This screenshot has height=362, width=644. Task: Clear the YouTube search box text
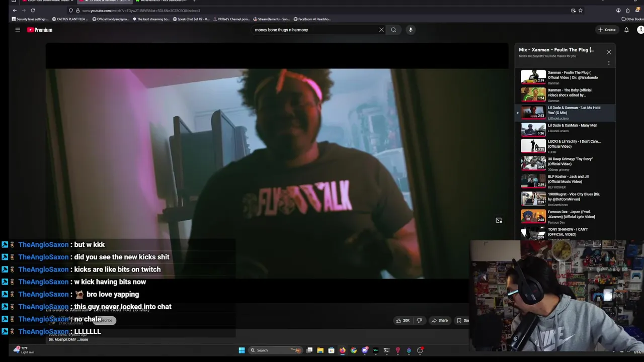coord(381,30)
